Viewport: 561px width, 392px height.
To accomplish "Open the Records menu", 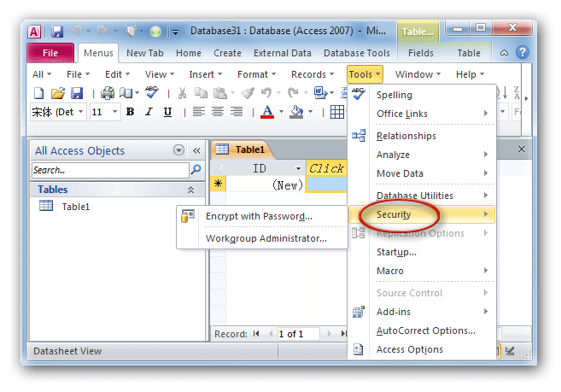I will coord(313,74).
